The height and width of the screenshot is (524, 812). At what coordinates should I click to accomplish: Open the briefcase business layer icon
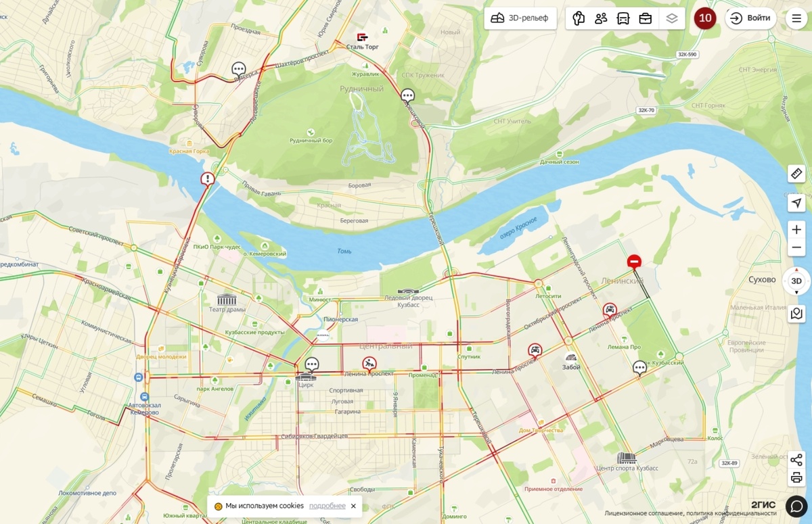646,18
